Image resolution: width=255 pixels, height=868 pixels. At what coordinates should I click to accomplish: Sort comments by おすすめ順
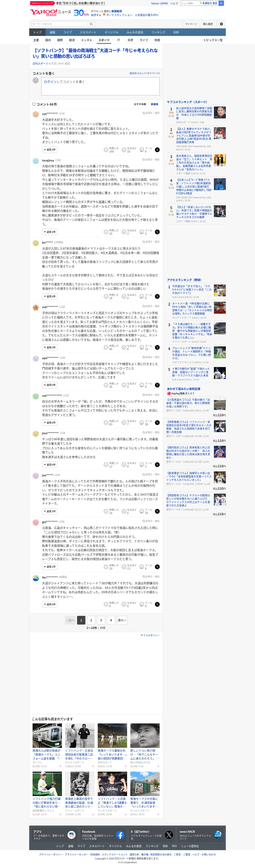pyautogui.click(x=140, y=104)
